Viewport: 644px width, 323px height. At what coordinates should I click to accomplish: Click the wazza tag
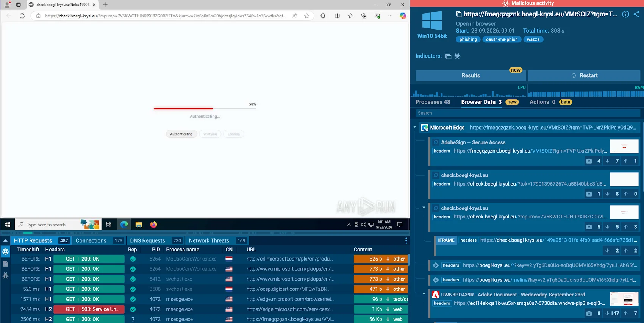[533, 39]
